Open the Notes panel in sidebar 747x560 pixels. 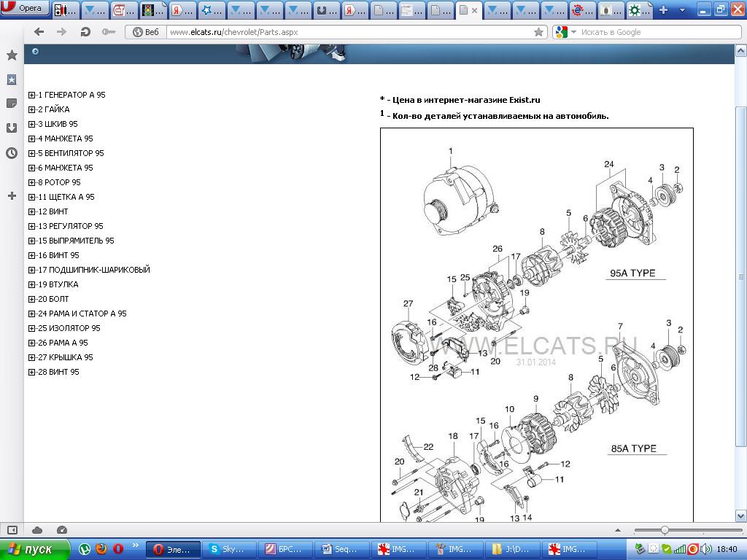click(x=12, y=104)
